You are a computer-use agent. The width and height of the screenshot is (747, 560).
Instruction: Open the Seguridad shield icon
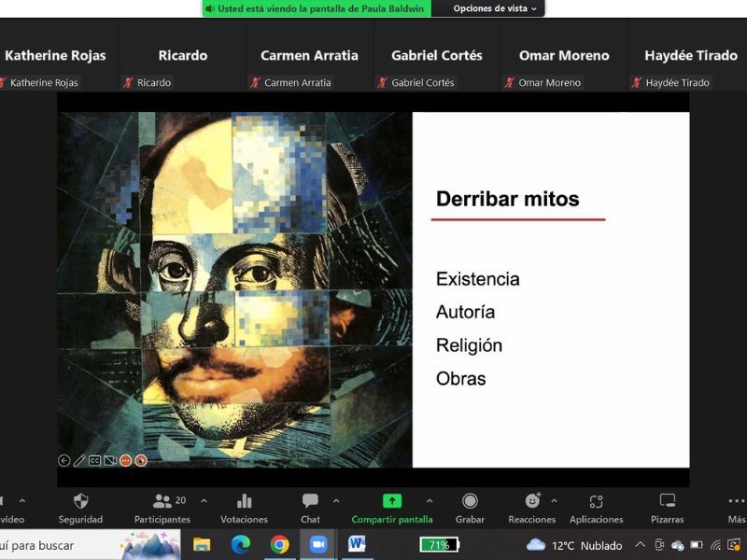pyautogui.click(x=81, y=501)
